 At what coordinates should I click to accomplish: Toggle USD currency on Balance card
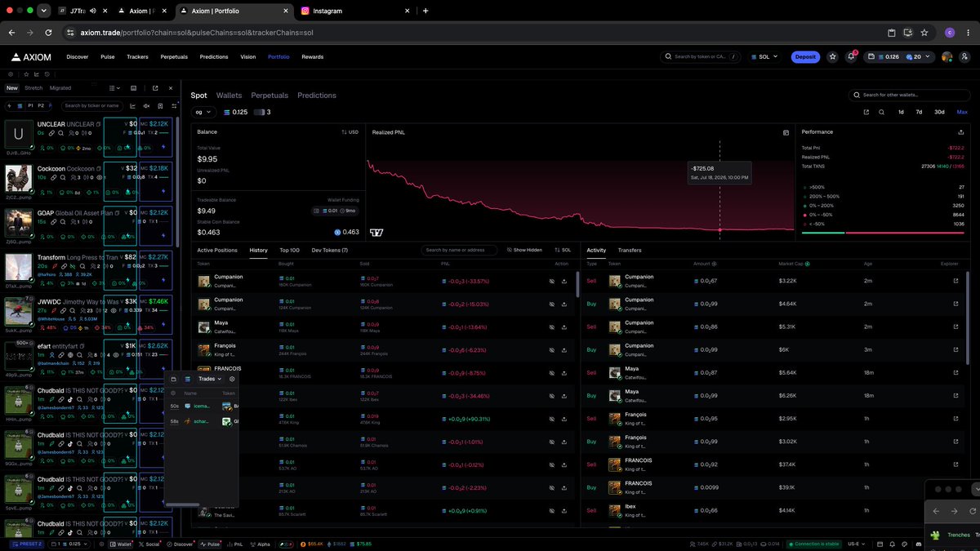point(350,132)
